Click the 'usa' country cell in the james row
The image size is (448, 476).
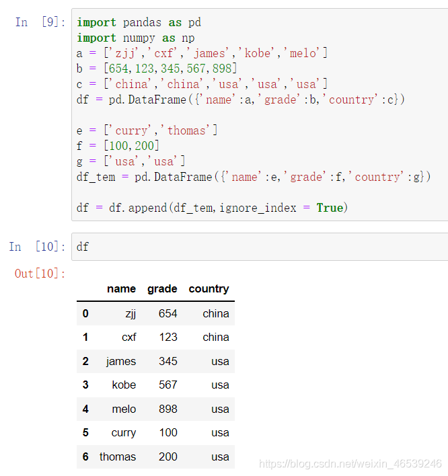220,361
